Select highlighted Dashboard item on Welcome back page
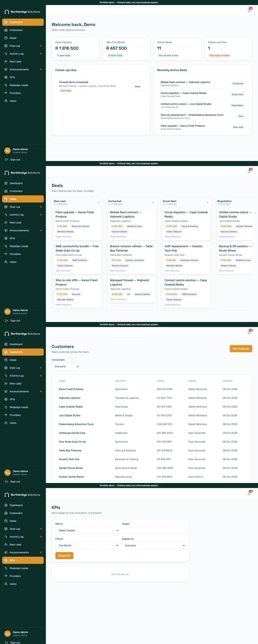Screen dimensions: 258x644 tap(23, 22)
